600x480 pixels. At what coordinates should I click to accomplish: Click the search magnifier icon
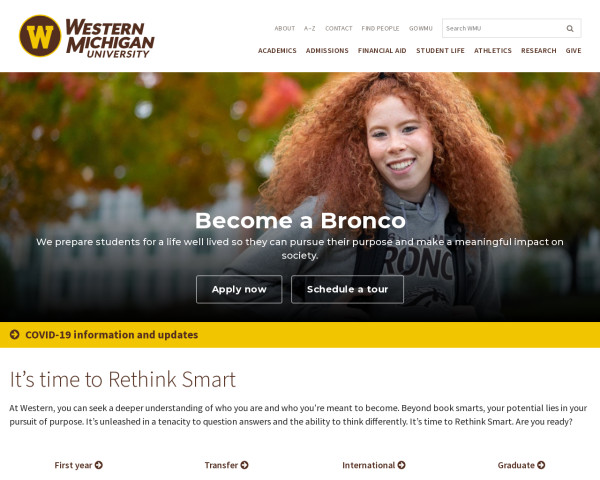coord(570,29)
